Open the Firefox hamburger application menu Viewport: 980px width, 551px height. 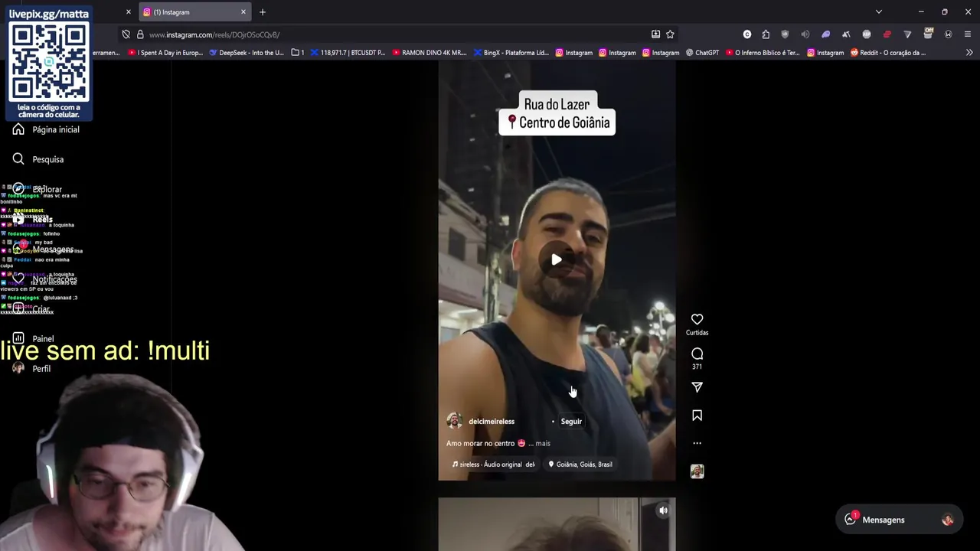968,34
